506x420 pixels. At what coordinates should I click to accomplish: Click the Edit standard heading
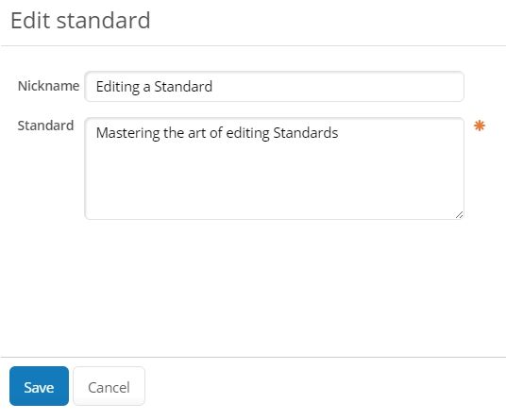coord(80,21)
